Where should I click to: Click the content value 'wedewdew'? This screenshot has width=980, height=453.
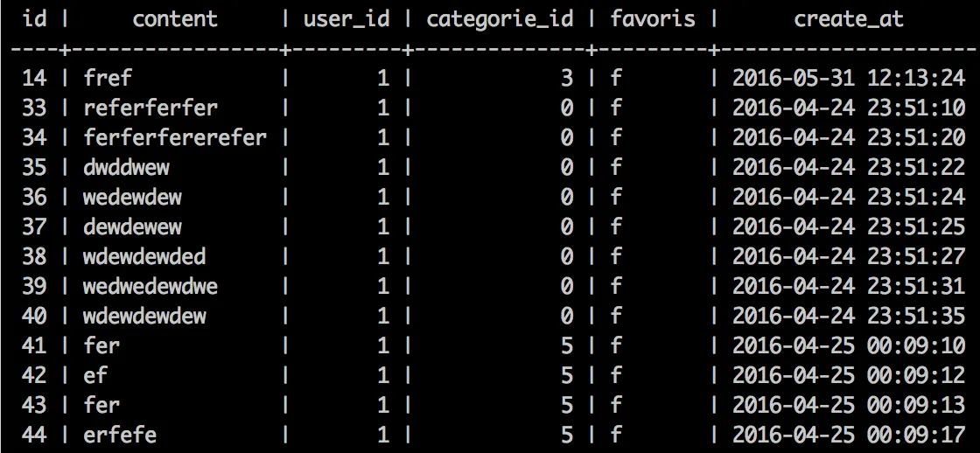(132, 197)
